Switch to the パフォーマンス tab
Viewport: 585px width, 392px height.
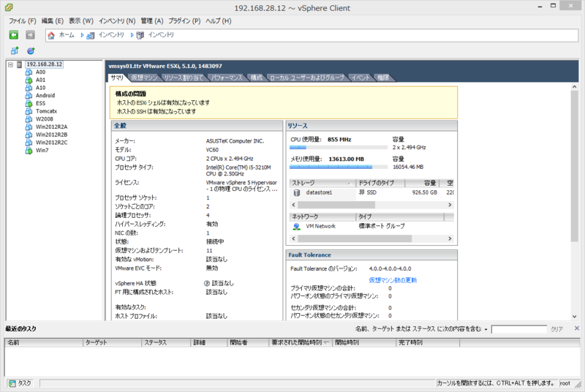pyautogui.click(x=227, y=78)
